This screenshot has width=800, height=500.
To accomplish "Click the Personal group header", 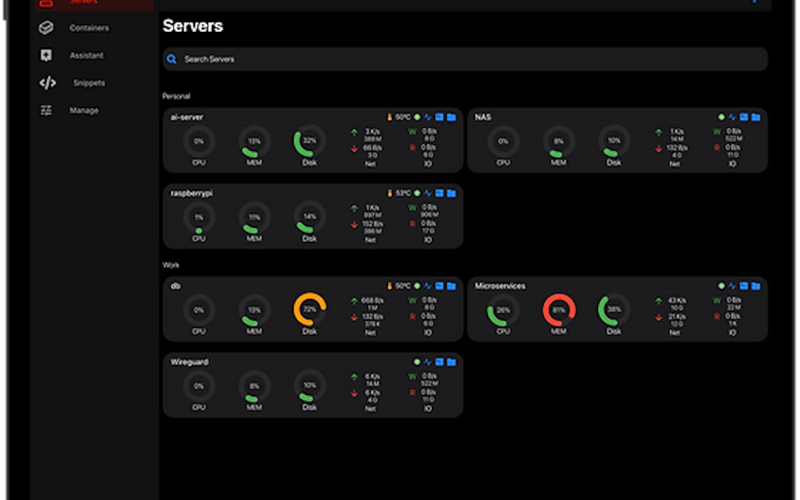I will pos(176,96).
